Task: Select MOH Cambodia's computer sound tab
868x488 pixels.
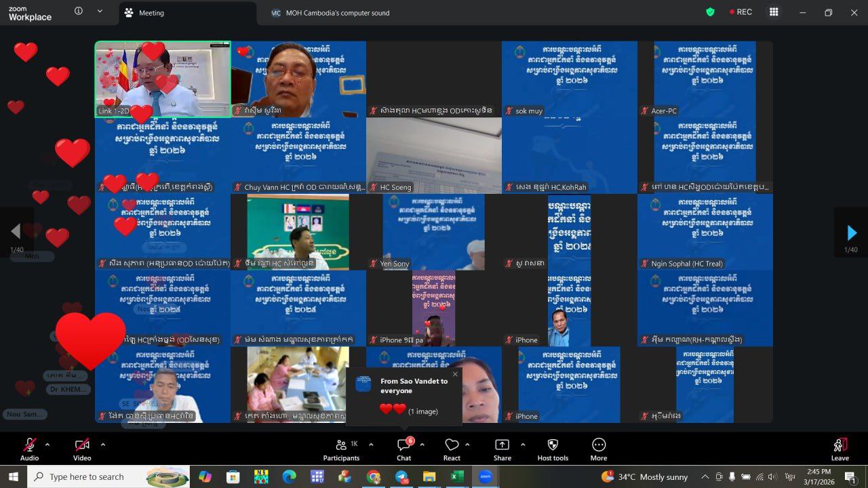Action: coord(330,13)
